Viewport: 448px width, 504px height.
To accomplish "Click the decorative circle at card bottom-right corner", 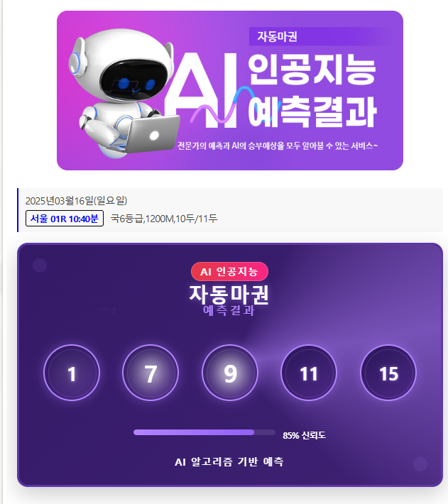I will click(x=420, y=464).
